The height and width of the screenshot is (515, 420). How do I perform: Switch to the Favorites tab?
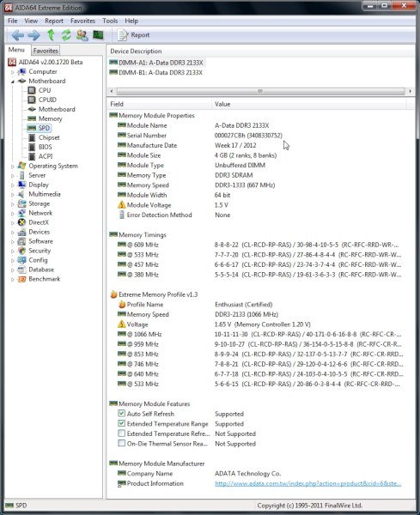(46, 51)
